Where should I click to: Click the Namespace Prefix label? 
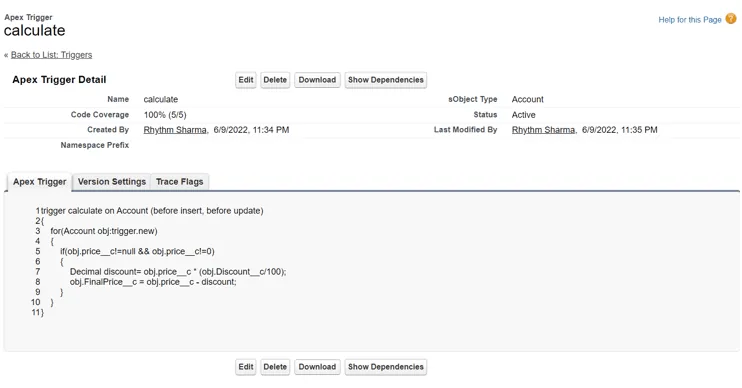(x=95, y=145)
